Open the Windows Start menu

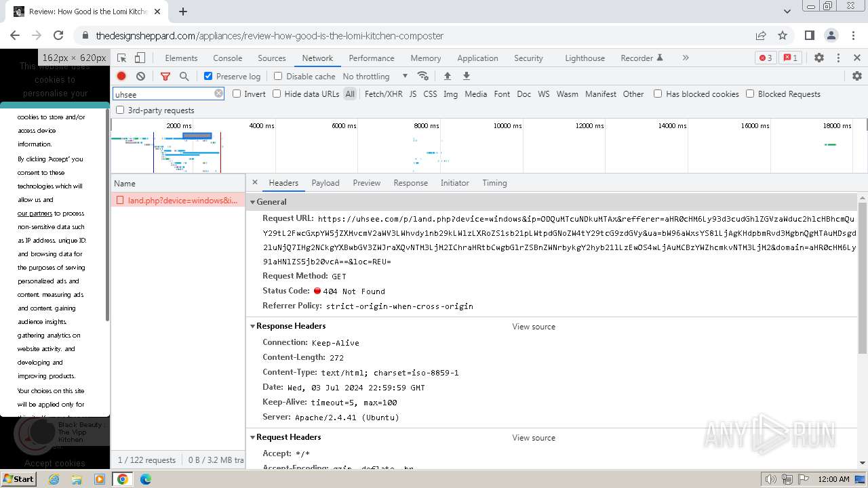pos(19,479)
